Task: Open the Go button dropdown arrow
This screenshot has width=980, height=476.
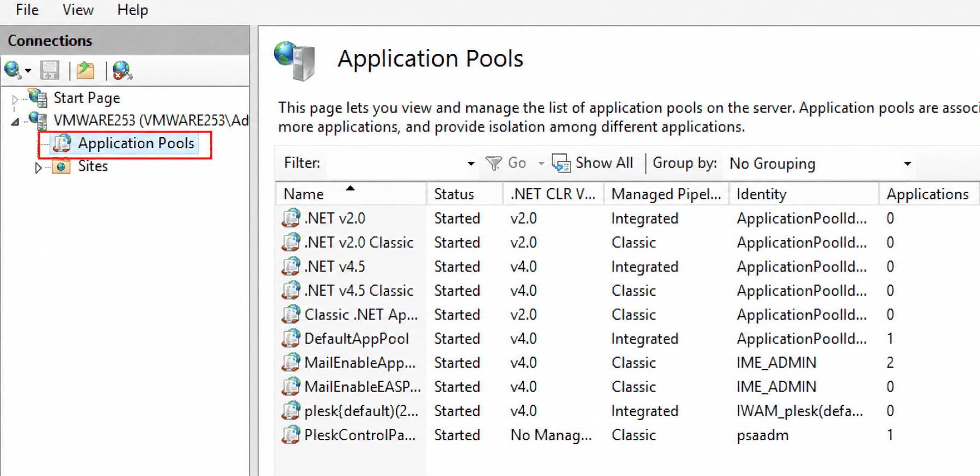Action: point(541,163)
